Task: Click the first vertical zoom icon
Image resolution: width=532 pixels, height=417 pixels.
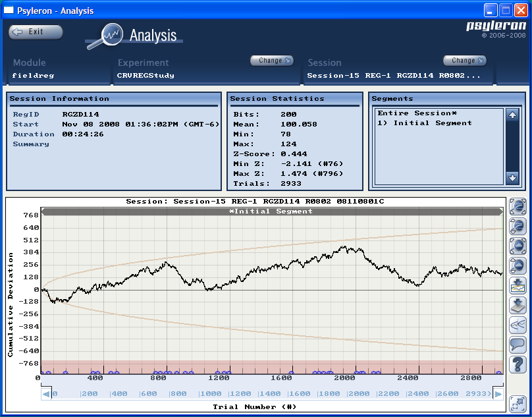Action: tap(518, 246)
